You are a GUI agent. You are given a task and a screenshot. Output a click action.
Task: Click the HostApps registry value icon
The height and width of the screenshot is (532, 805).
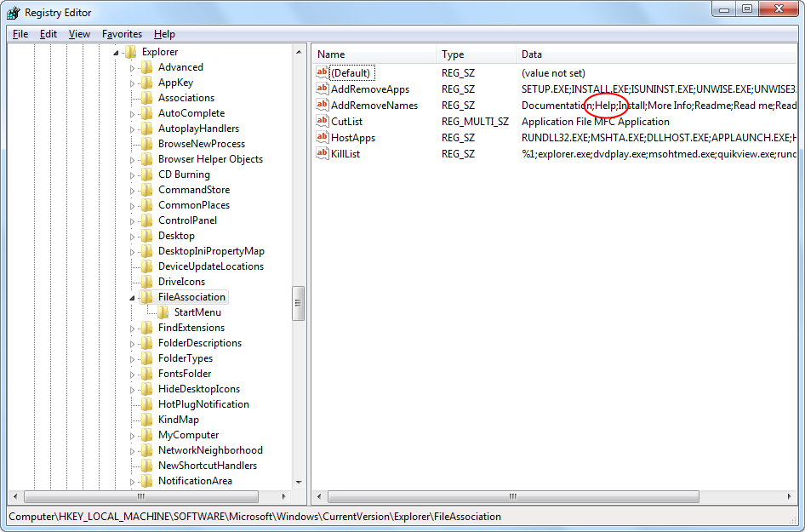(323, 138)
